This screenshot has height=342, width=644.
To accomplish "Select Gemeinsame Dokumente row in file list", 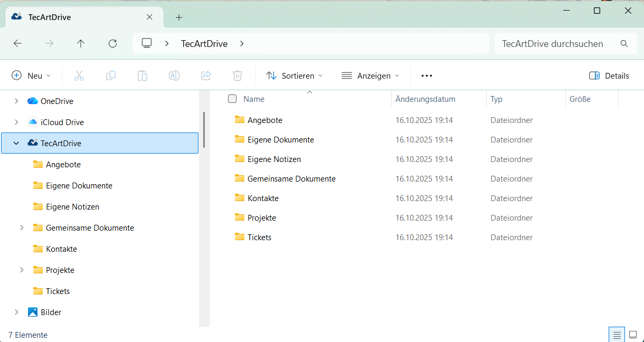I will click(x=422, y=178).
